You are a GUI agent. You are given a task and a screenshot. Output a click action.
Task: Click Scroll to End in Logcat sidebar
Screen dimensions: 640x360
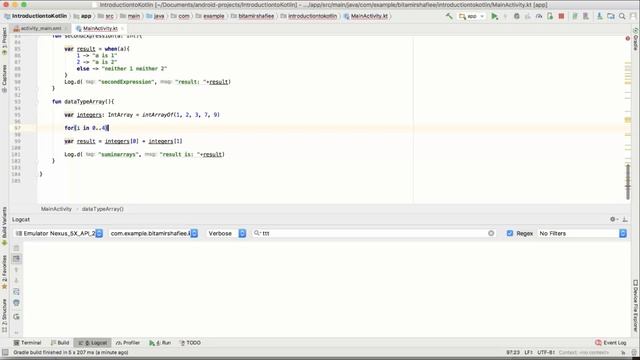click(16, 259)
